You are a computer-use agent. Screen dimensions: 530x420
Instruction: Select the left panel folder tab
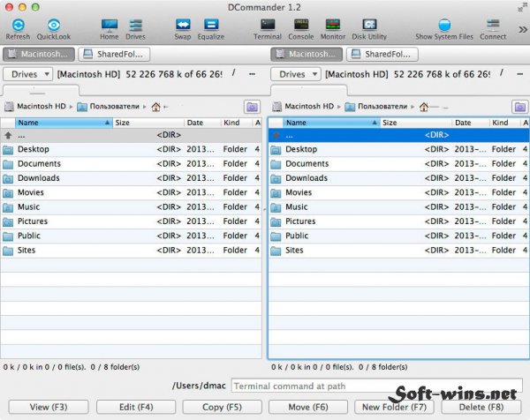point(41,91)
